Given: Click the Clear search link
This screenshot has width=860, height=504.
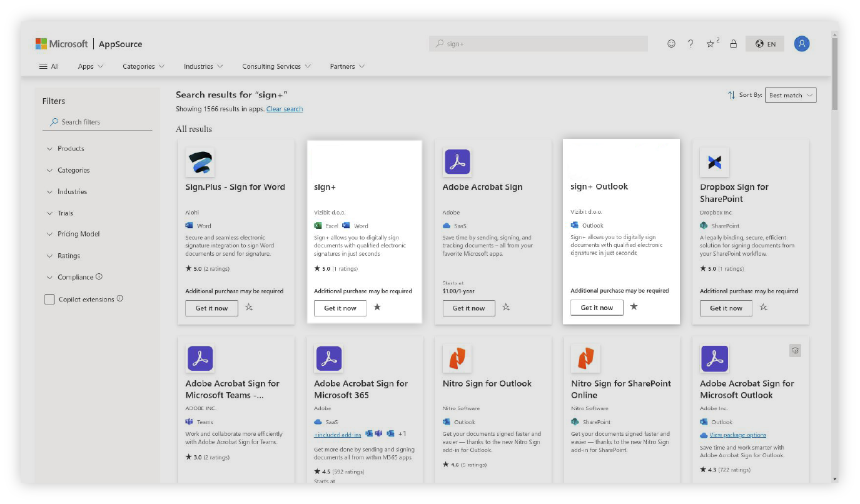Looking at the screenshot, I should pos(285,109).
